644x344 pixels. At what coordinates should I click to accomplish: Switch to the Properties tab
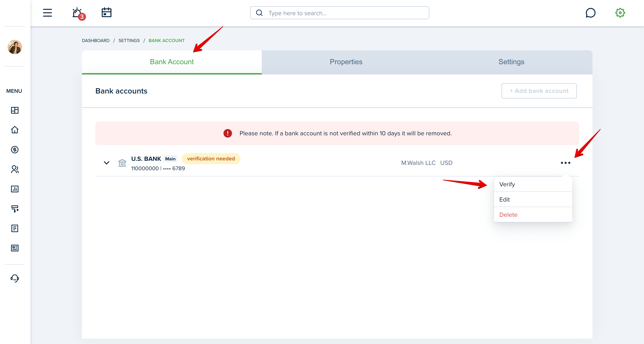coord(346,62)
